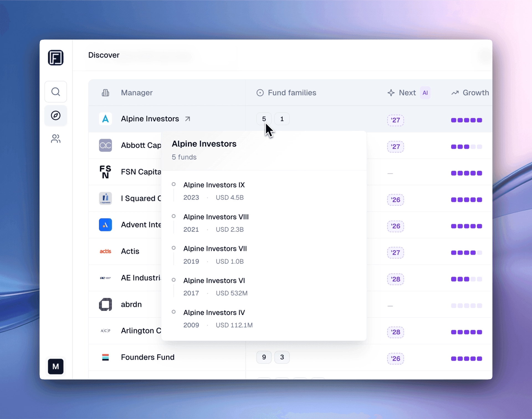Select the compass Discover icon
Screen dimensions: 532x419
[x=56, y=115]
